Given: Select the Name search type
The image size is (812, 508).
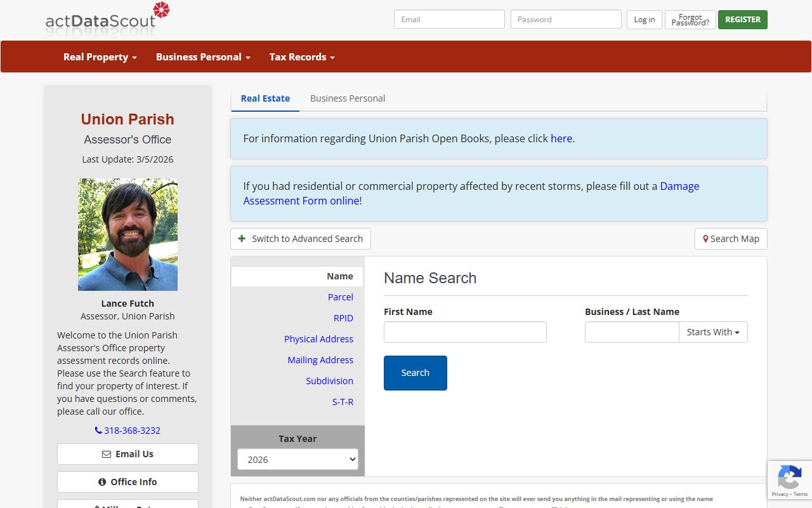Looking at the screenshot, I should tap(297, 276).
